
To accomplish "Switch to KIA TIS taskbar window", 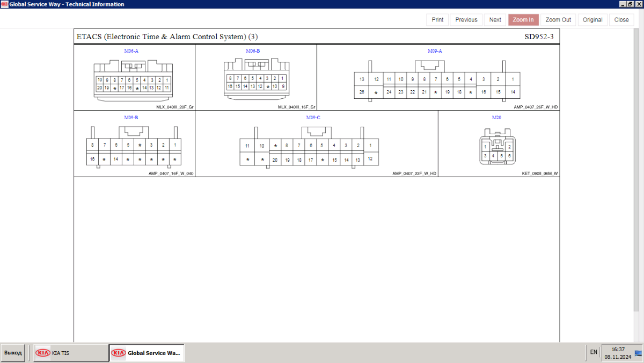I will point(71,353).
